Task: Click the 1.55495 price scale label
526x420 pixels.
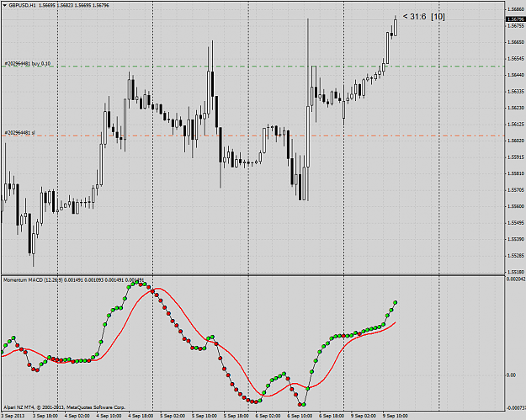Action: pos(516,223)
